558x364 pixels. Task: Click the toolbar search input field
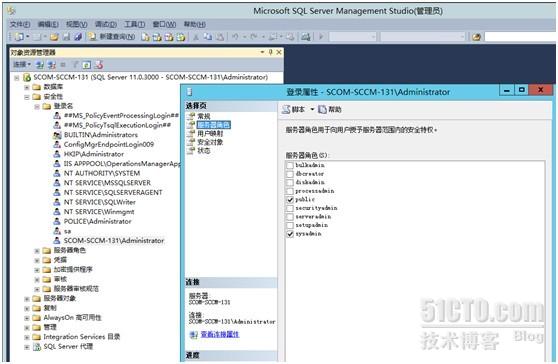pyautogui.click(x=521, y=37)
